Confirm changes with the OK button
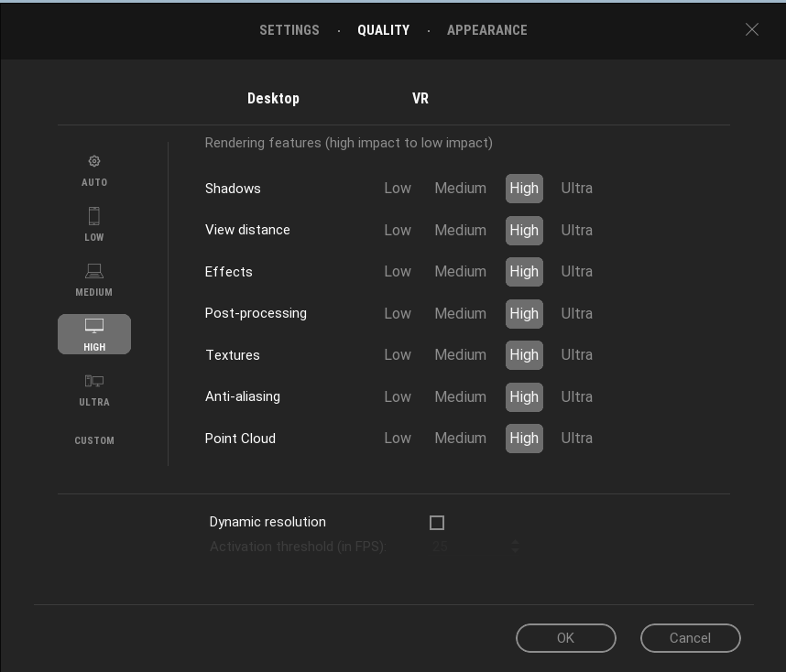The image size is (786, 672). [566, 638]
